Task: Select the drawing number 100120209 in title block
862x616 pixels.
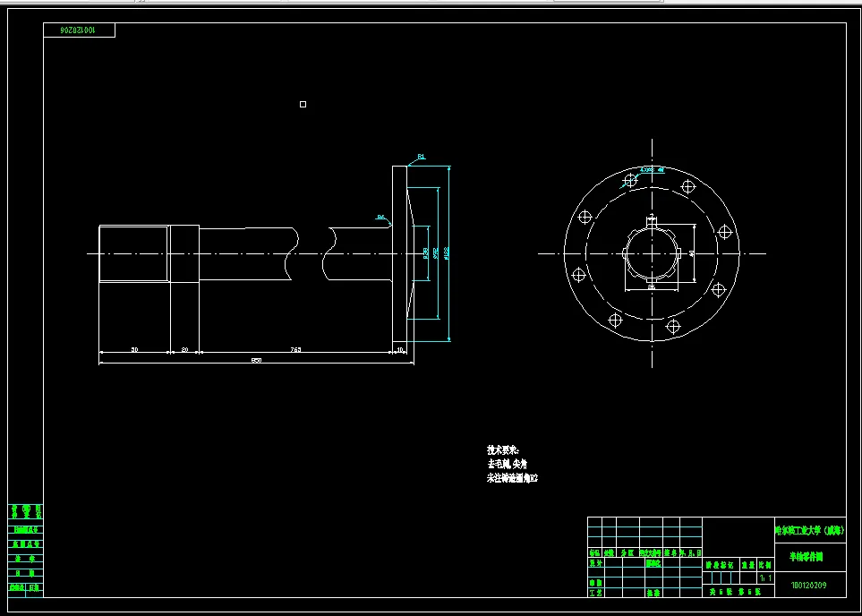Action: (x=808, y=586)
